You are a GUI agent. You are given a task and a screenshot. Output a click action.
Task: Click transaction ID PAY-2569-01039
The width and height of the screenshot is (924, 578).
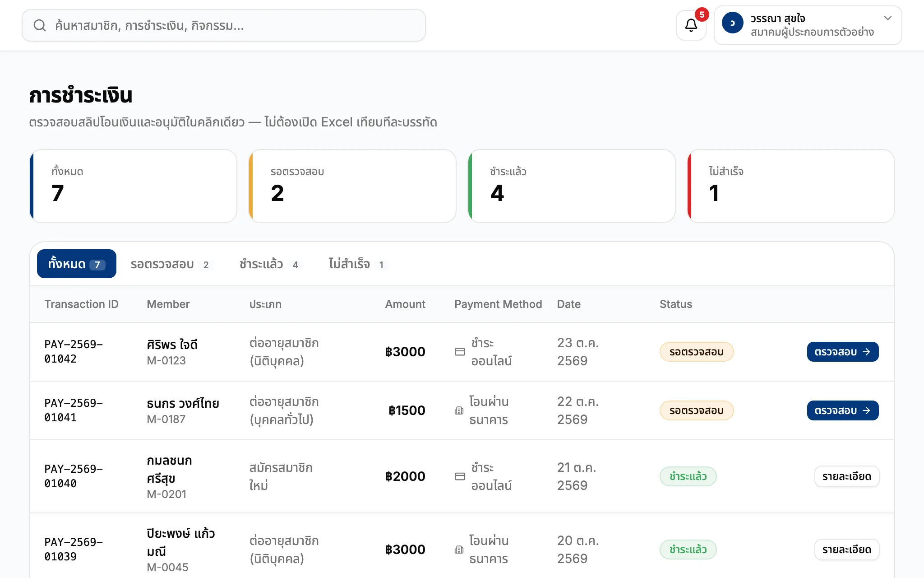[x=74, y=550]
